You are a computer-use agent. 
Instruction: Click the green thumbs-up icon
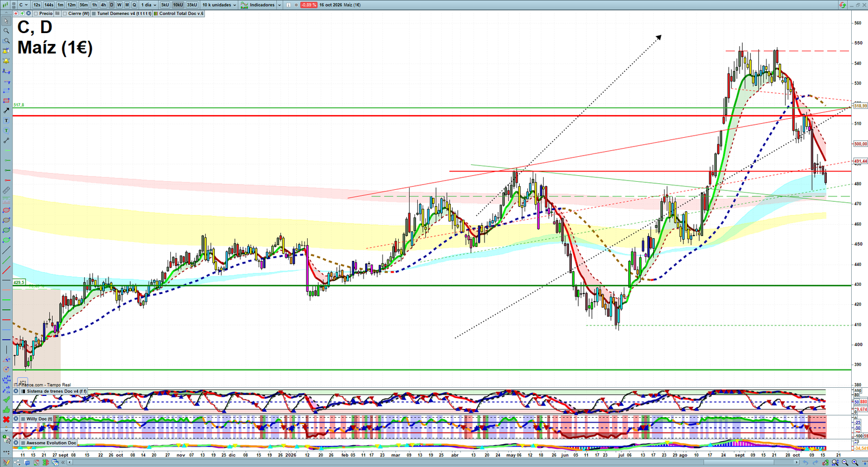(x=6, y=410)
